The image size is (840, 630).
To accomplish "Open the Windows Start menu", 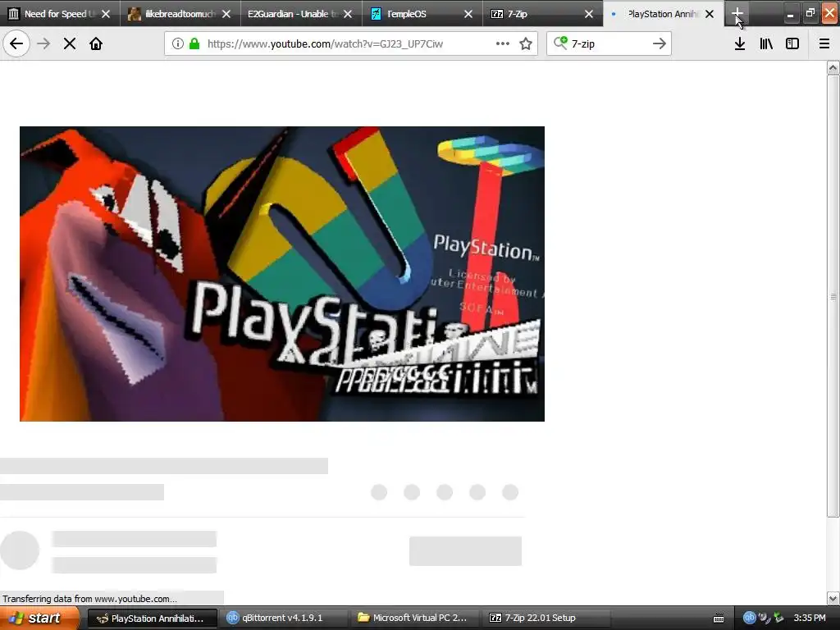I will (x=39, y=618).
